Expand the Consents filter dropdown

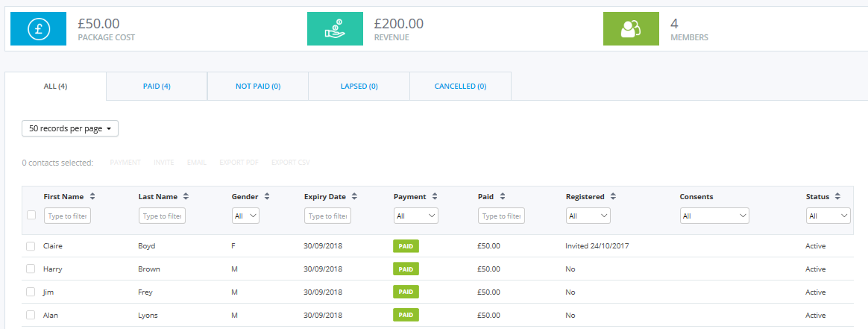(x=714, y=216)
